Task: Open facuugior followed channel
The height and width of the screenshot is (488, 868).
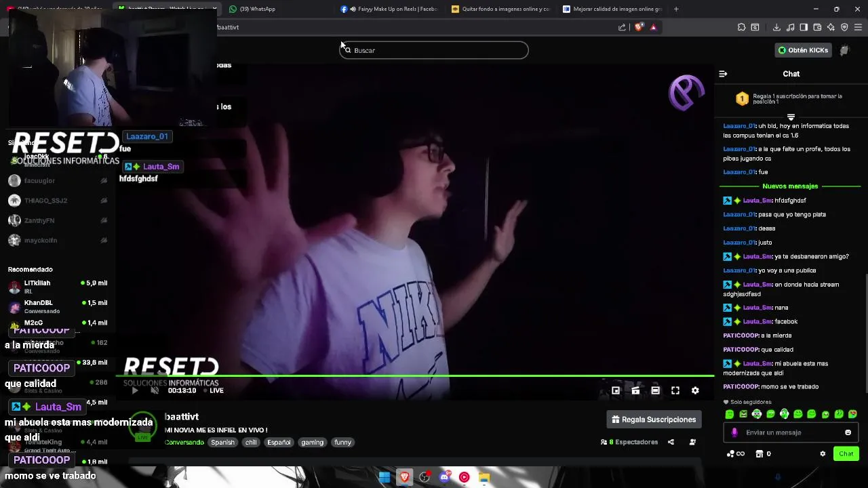Action: click(58, 181)
